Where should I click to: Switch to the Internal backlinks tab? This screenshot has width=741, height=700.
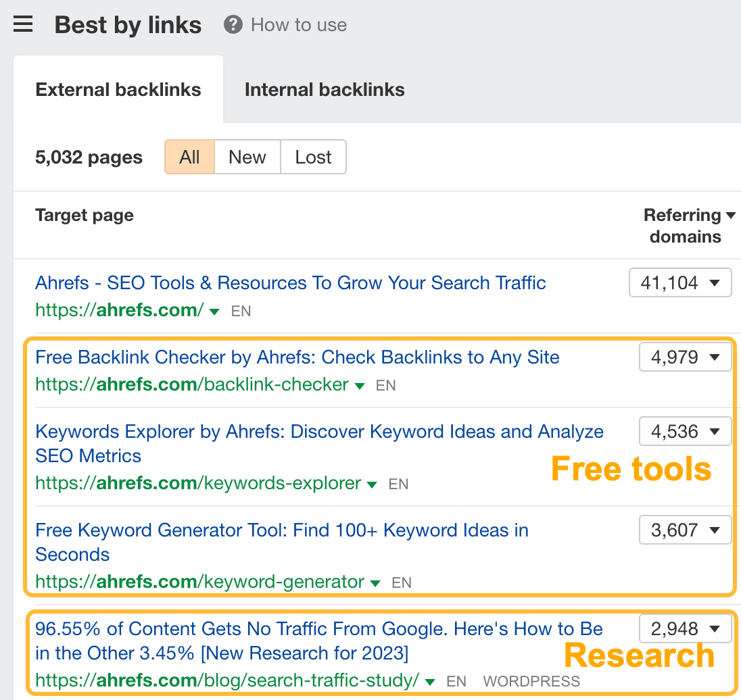point(325,89)
